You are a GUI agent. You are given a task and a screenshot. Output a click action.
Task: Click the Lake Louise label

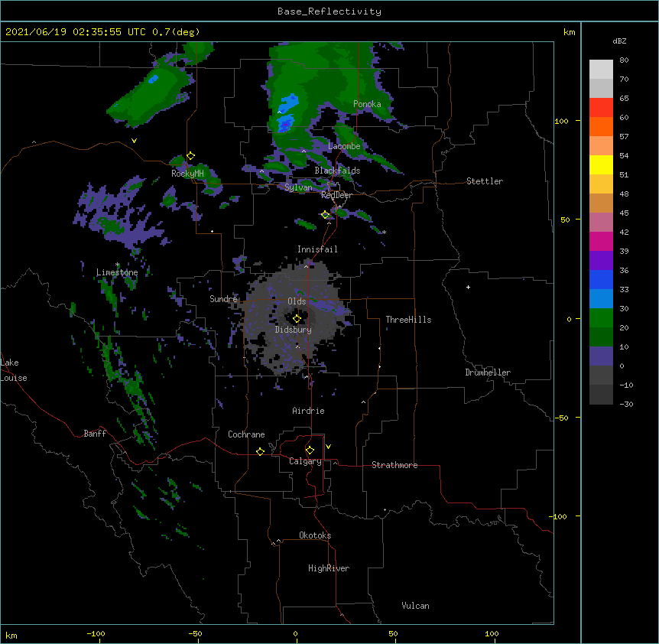coord(14,370)
